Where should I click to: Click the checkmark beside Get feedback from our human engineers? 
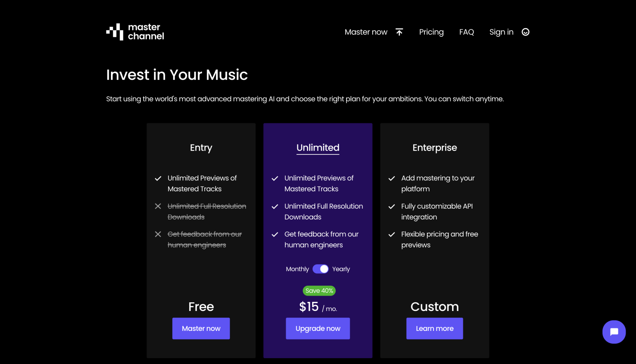click(x=275, y=234)
